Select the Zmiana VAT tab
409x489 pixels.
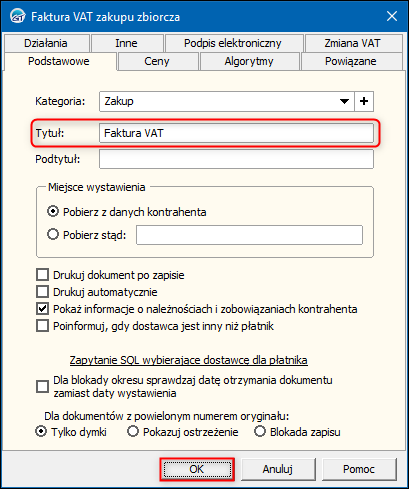tap(353, 43)
